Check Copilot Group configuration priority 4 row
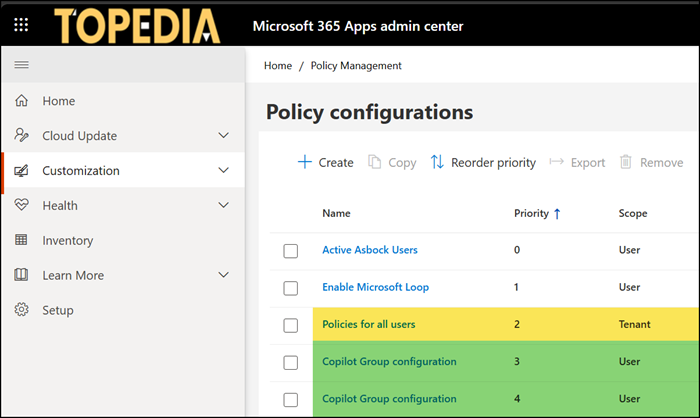The image size is (700, 418). [x=291, y=399]
